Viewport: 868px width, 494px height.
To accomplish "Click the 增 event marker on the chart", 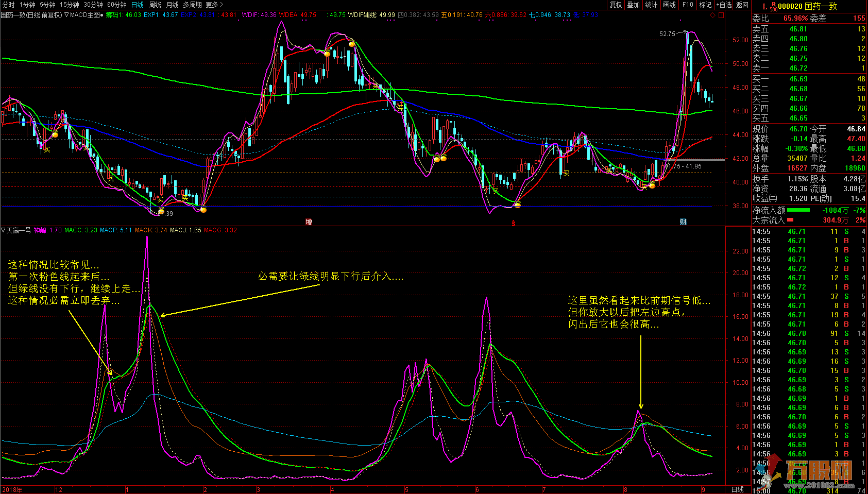I will tap(309, 222).
